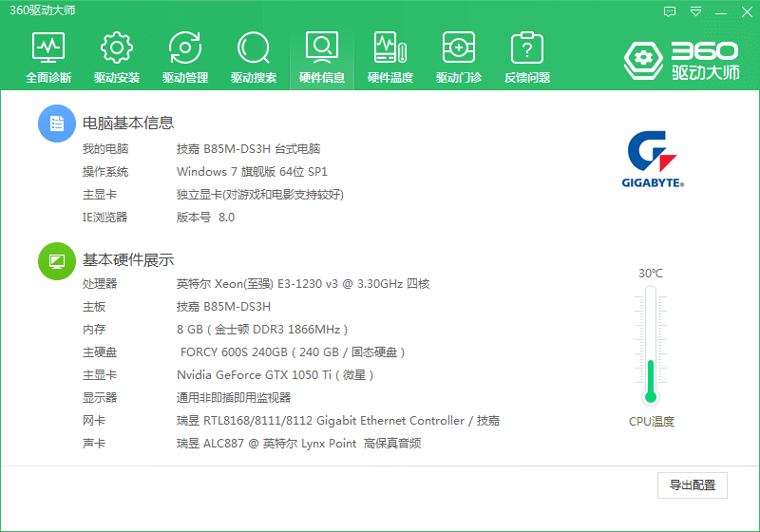Image resolution: width=760 pixels, height=532 pixels.
Task: Open the main menu dropdown triangle
Action: tap(696, 12)
